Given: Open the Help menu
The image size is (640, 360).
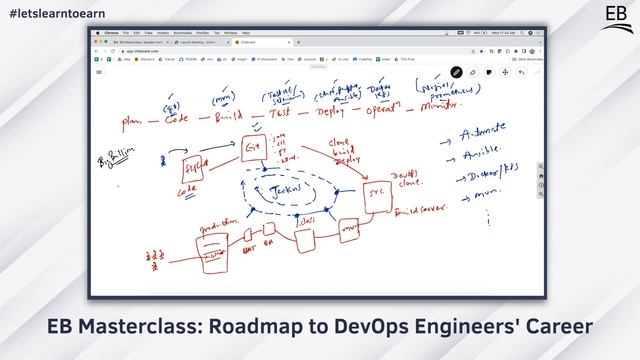Looking at the screenshot, I should pos(246,33).
